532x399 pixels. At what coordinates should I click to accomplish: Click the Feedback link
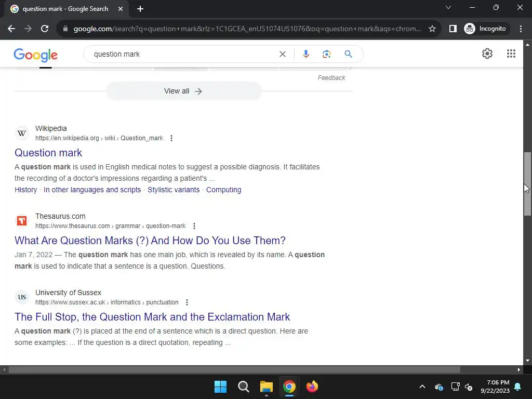point(331,78)
